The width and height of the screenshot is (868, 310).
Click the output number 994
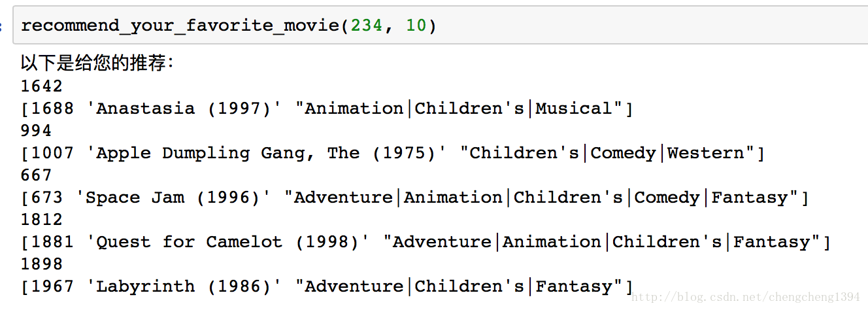coord(37,131)
